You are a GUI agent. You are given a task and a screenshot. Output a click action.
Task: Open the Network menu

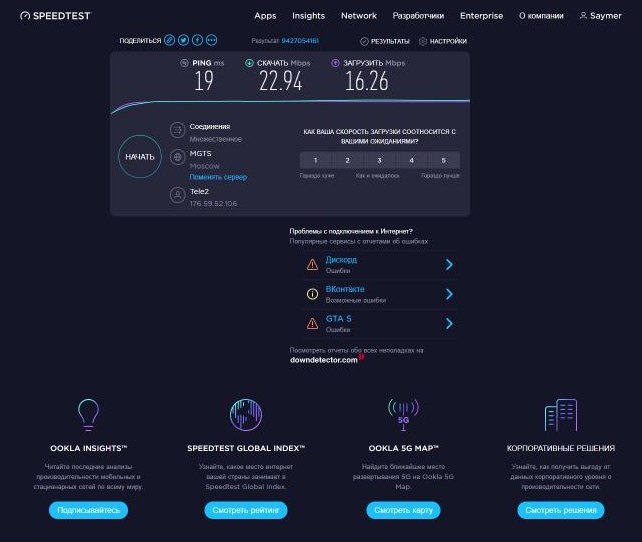359,16
